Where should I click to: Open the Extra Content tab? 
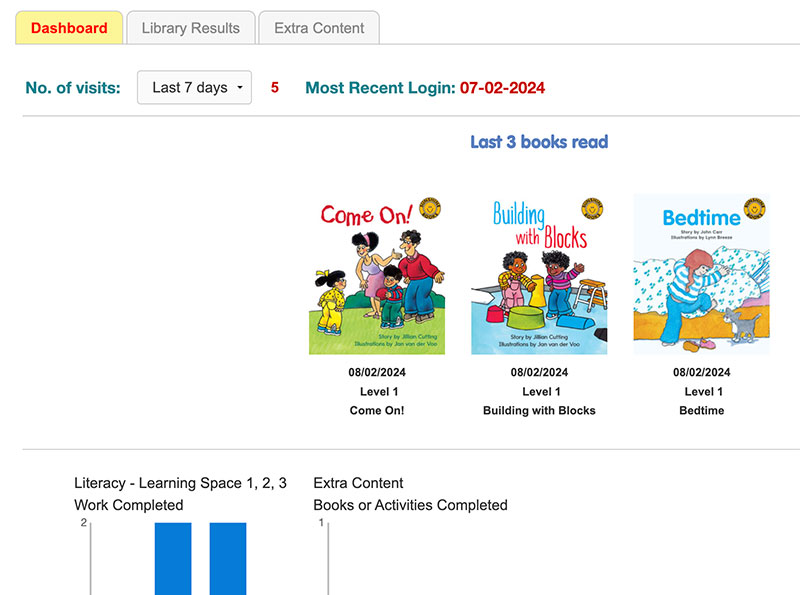tap(319, 28)
